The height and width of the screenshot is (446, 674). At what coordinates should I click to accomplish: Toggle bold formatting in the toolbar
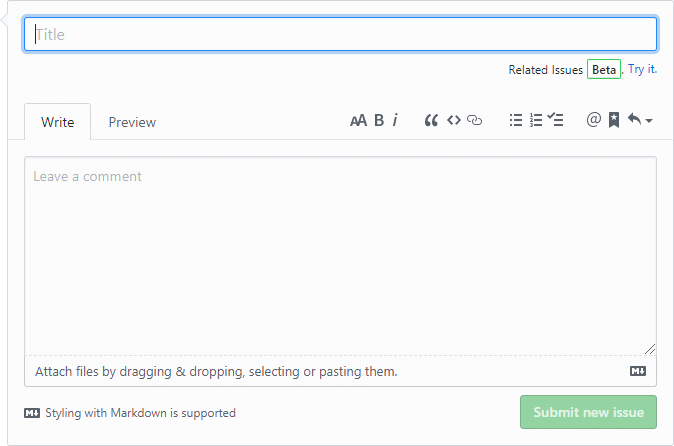point(379,121)
